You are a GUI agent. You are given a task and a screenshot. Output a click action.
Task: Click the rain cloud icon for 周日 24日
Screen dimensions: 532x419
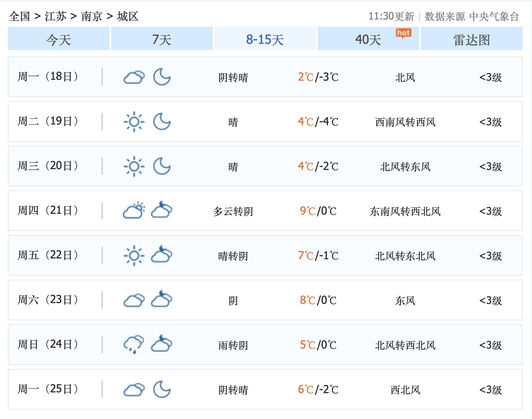tap(134, 345)
